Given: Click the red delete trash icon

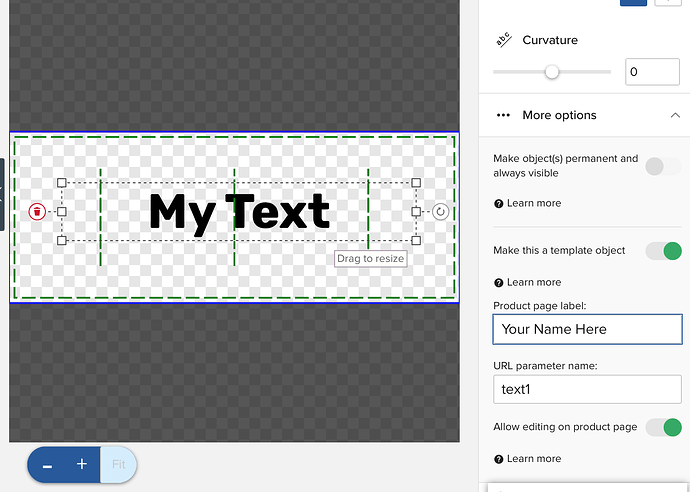Looking at the screenshot, I should (x=37, y=212).
